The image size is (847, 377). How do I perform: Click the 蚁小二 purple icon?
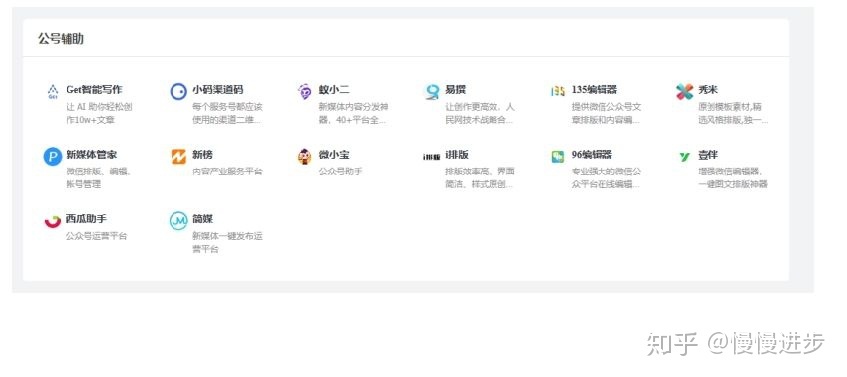click(305, 91)
